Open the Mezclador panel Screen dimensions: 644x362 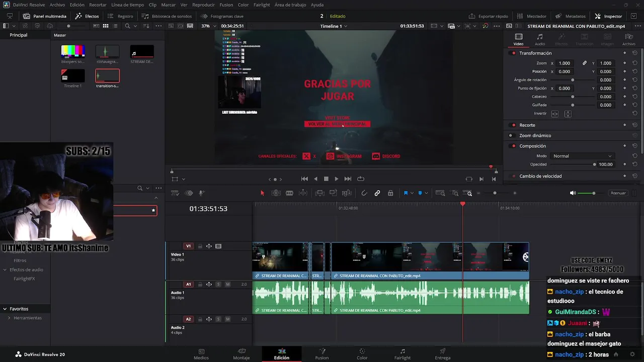coord(531,16)
